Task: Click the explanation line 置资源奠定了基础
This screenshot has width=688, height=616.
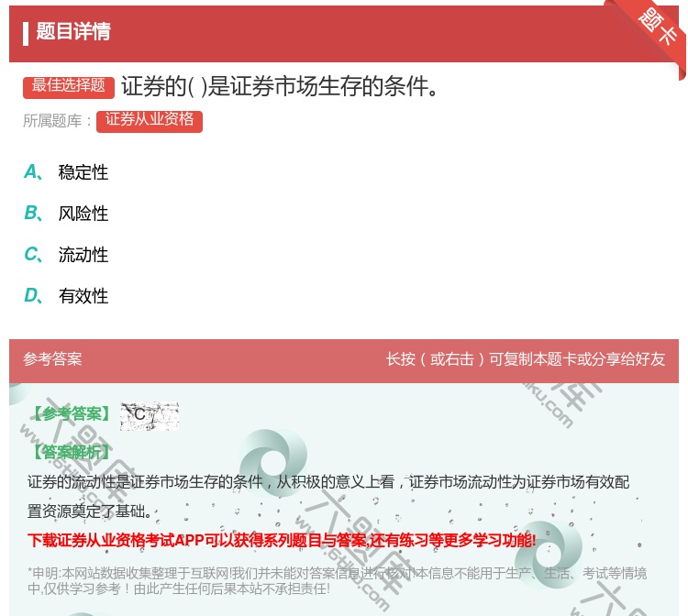Action: click(90, 511)
